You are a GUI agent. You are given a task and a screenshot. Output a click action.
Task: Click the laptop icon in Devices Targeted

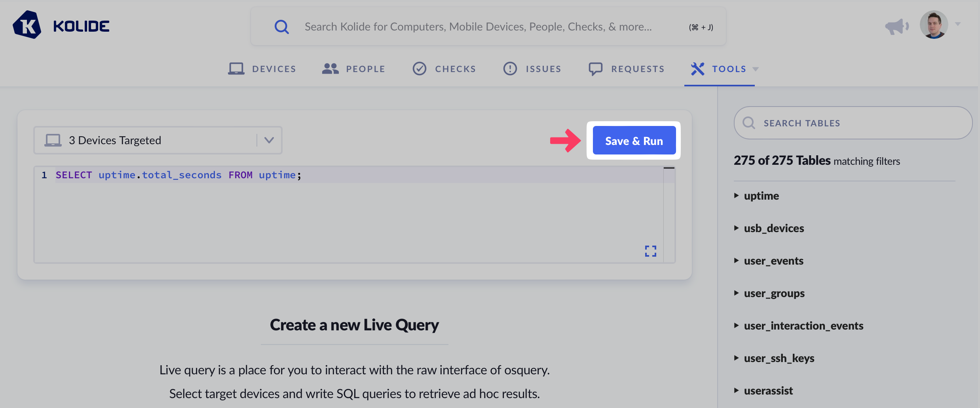(x=53, y=140)
